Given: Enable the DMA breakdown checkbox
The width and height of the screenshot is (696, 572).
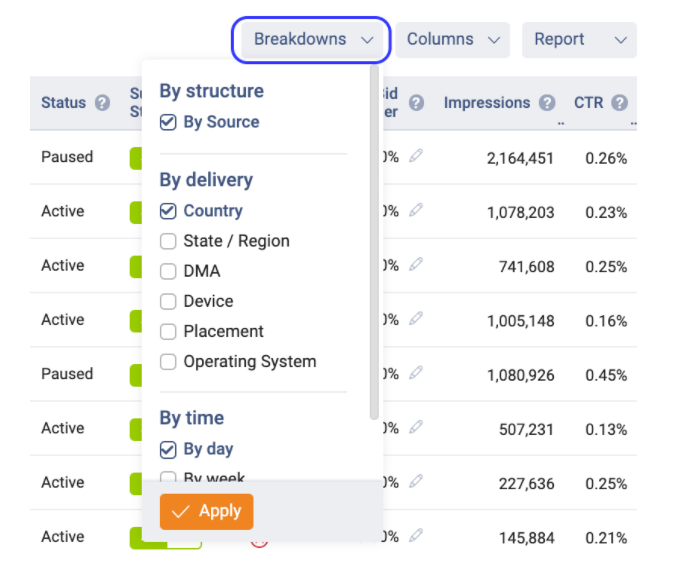Looking at the screenshot, I should (168, 271).
